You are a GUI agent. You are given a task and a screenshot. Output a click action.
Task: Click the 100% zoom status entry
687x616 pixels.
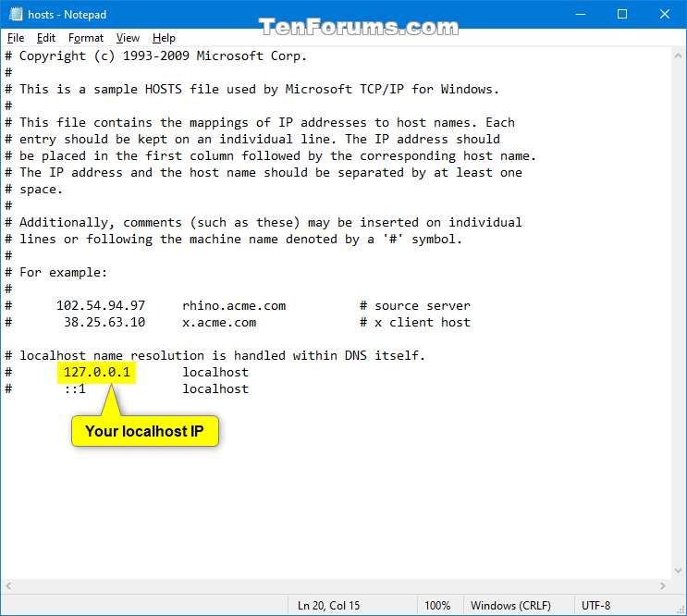(x=437, y=606)
